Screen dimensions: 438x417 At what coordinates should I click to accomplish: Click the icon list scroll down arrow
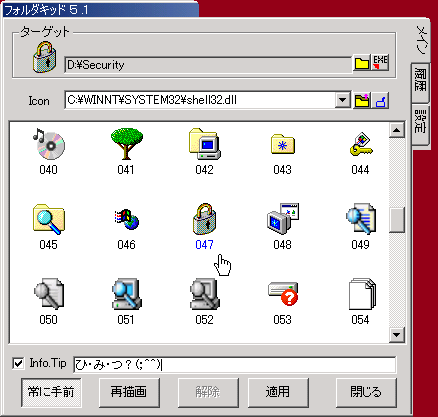[397, 334]
